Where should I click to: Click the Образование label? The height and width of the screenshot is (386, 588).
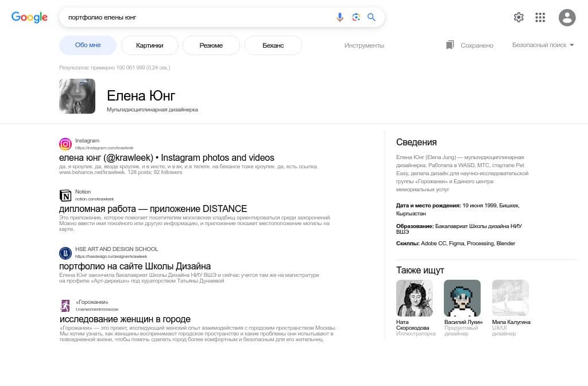[415, 226]
